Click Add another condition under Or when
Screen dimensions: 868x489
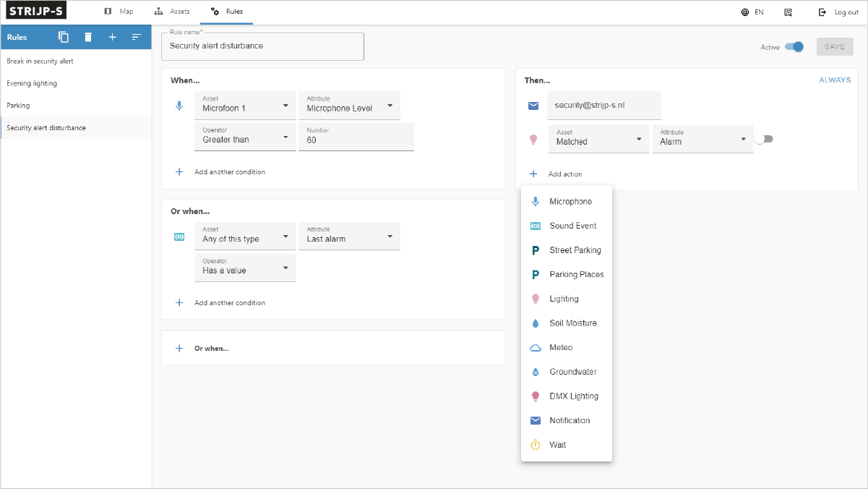tap(230, 303)
